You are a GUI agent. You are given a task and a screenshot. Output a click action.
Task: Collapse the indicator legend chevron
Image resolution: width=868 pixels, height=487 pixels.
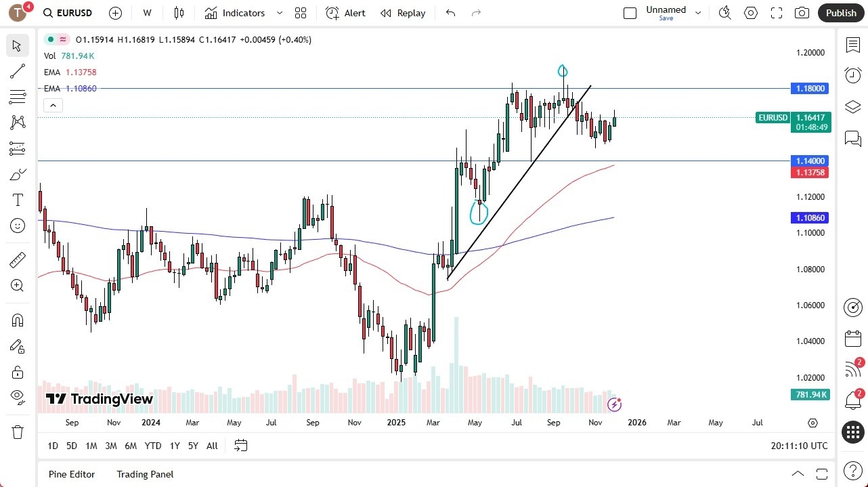pos(53,105)
